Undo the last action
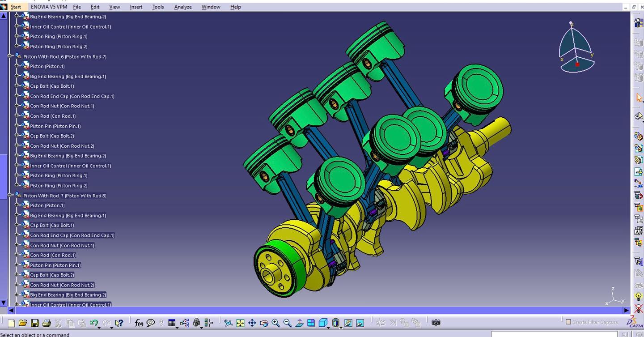Viewport: 644px width, 337px height. pos(93,323)
